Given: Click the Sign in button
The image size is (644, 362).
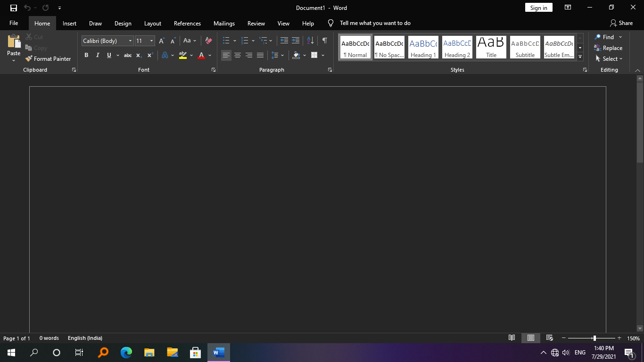Looking at the screenshot, I should coord(538,8).
